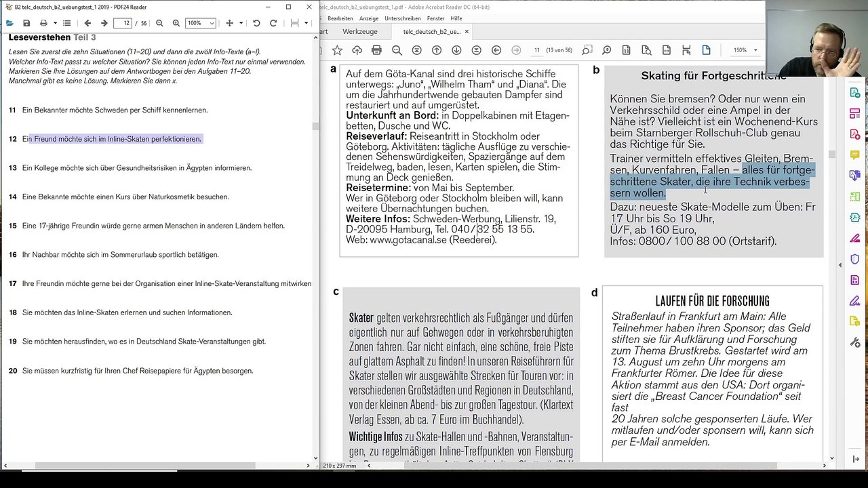
Task: Click question 17 about Inline-Skate-Veranstaltung
Action: (x=167, y=284)
